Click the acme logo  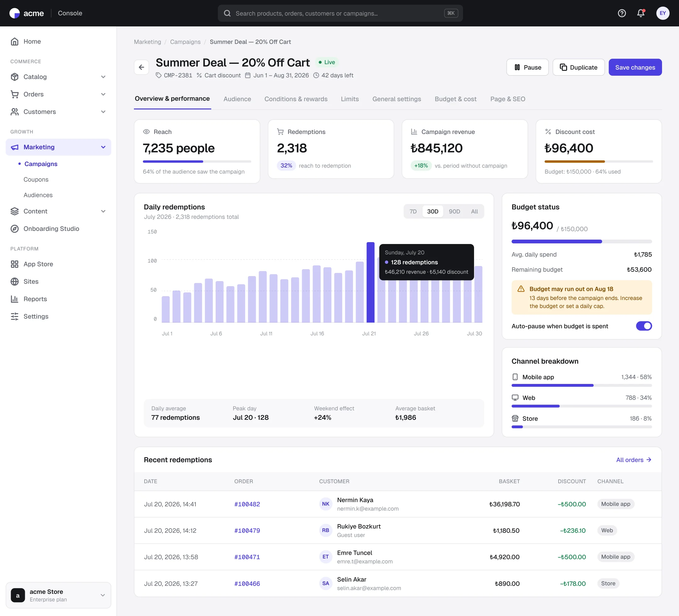(x=27, y=13)
